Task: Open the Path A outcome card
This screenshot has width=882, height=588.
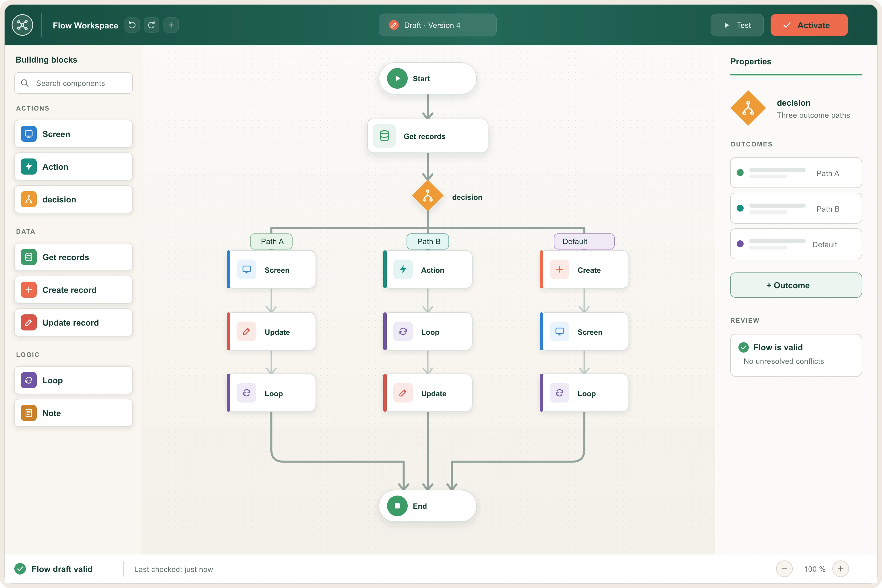Action: (x=796, y=173)
